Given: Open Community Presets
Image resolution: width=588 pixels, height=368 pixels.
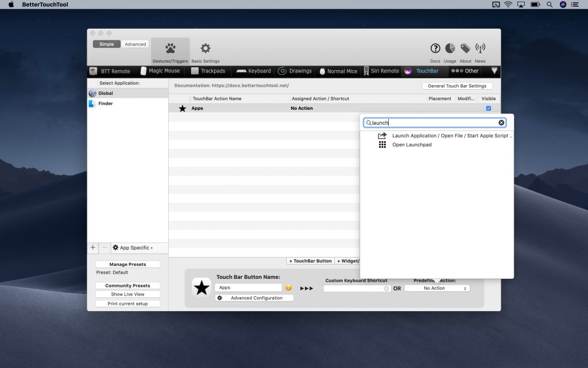Looking at the screenshot, I should pos(127,286).
